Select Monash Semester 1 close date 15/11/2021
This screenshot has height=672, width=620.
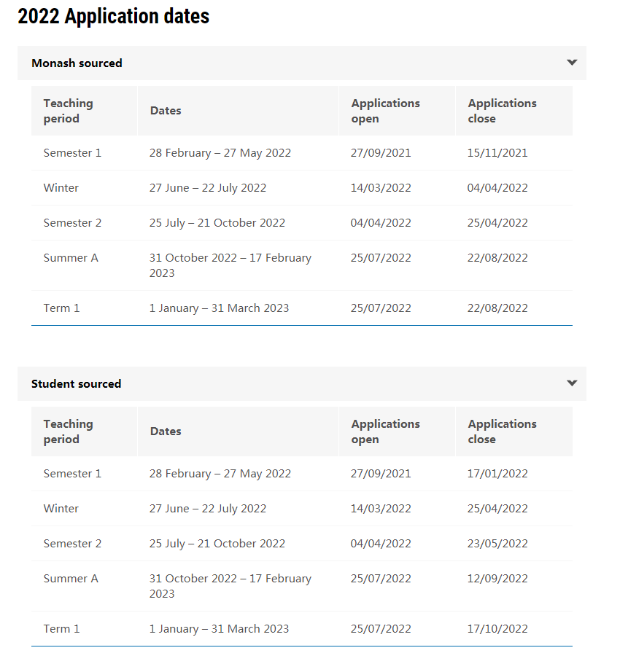click(x=497, y=153)
